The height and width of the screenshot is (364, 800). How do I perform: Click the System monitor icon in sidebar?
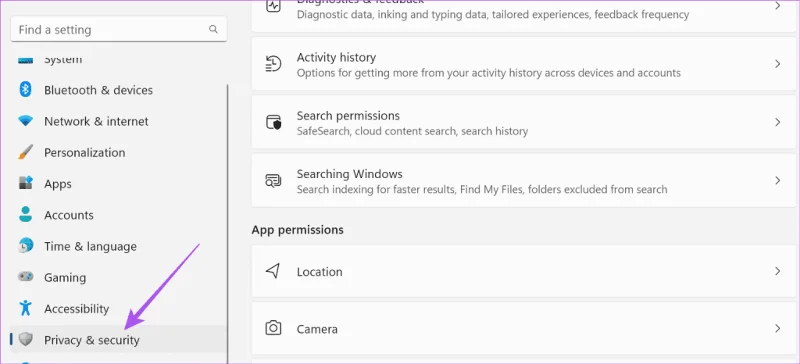(x=26, y=61)
